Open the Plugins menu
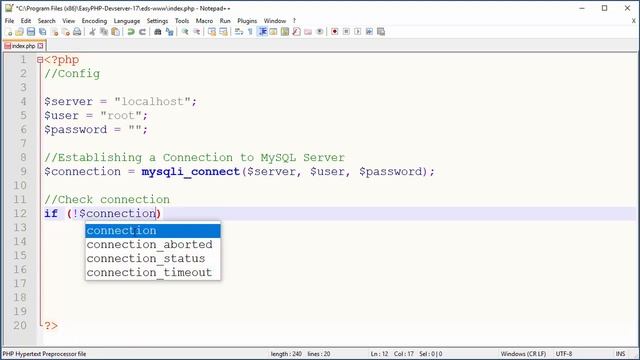This screenshot has height=360, width=640. pyautogui.click(x=247, y=21)
